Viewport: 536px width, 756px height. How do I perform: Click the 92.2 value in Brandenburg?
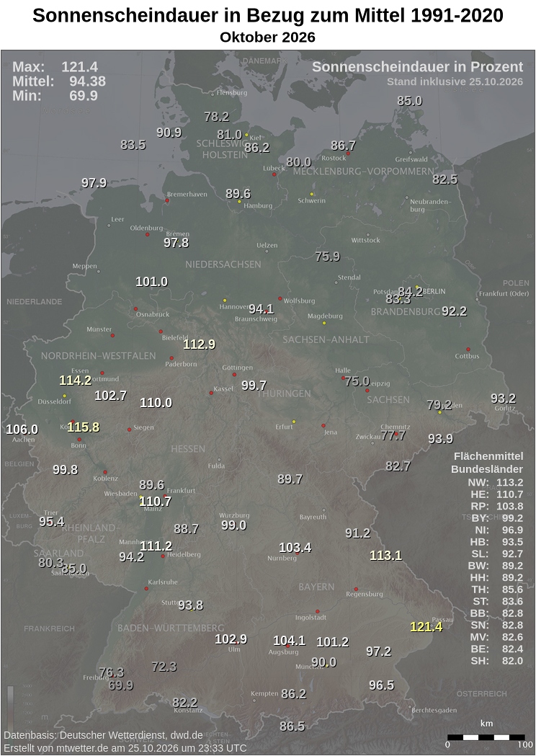pos(454,311)
